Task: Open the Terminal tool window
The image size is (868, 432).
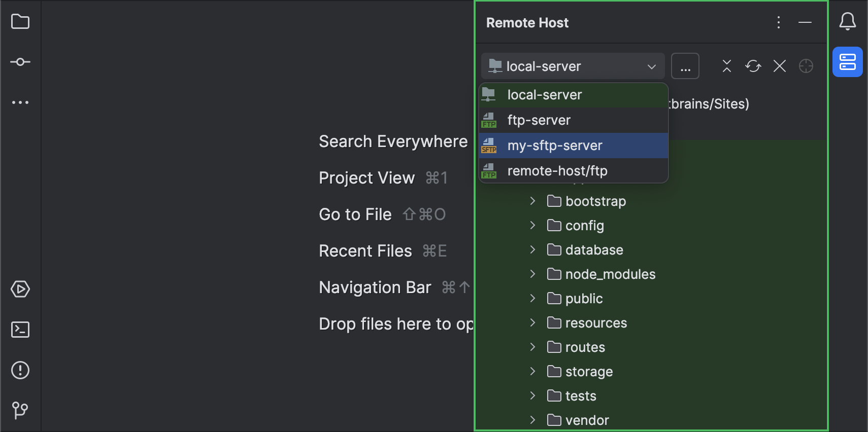Action: pos(20,330)
